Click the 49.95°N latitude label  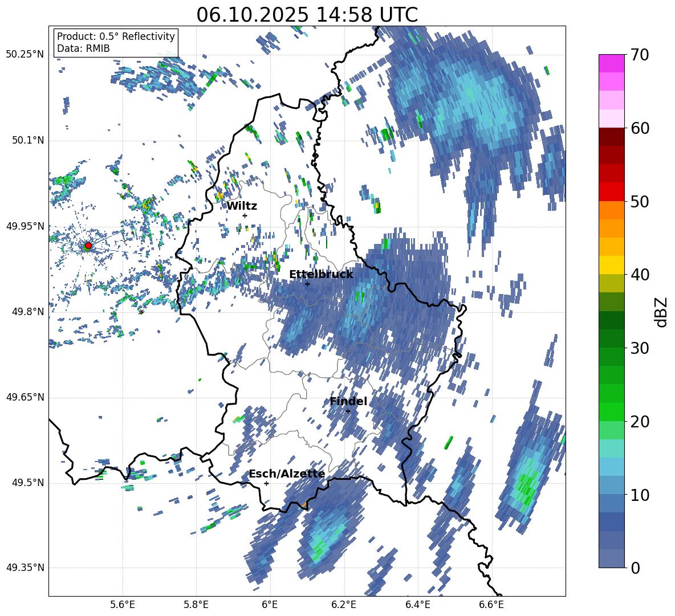25,226
